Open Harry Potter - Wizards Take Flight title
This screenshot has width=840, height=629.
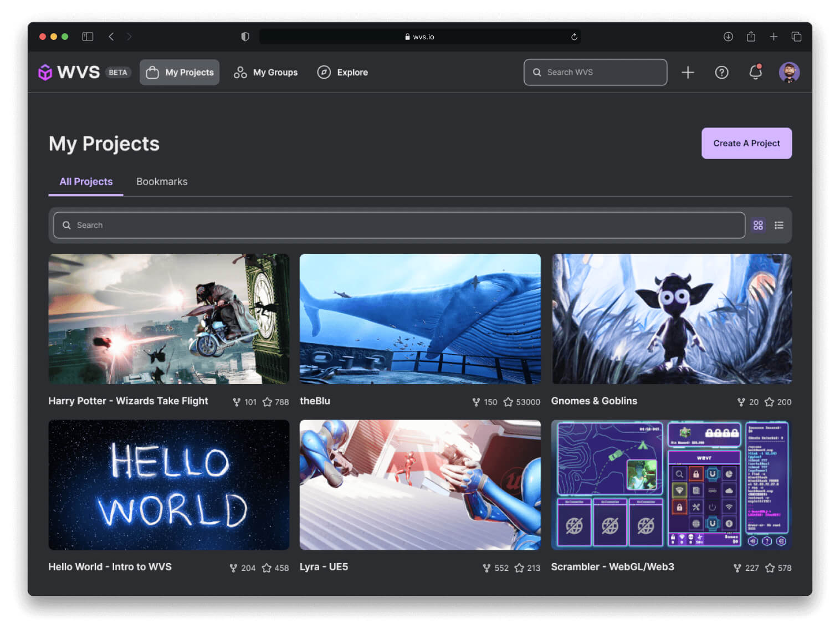(128, 401)
